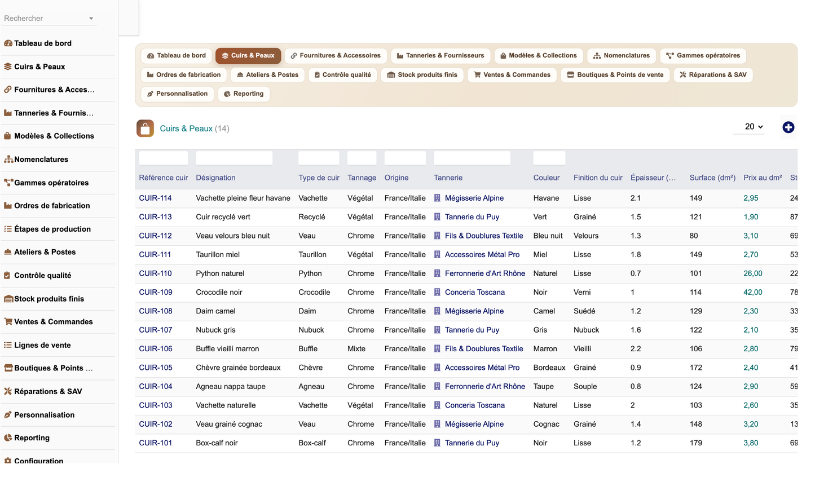The image size is (815, 504).
Task: Open the Tableau de bord top tab
Action: 177,56
